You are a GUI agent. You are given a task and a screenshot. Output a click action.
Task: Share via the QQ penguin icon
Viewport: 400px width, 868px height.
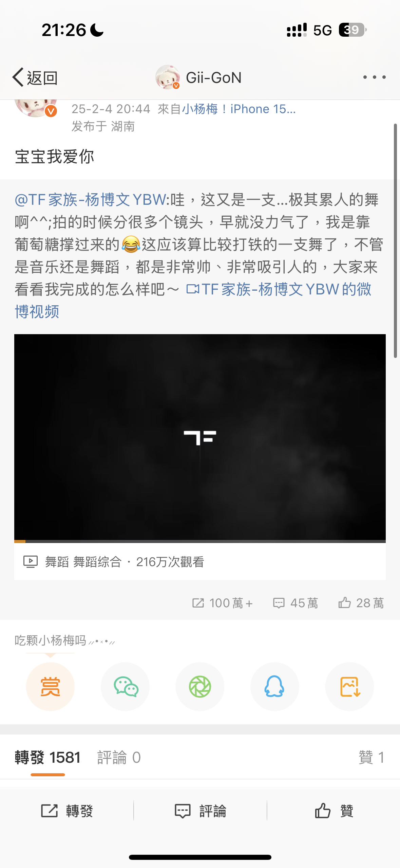[274, 686]
